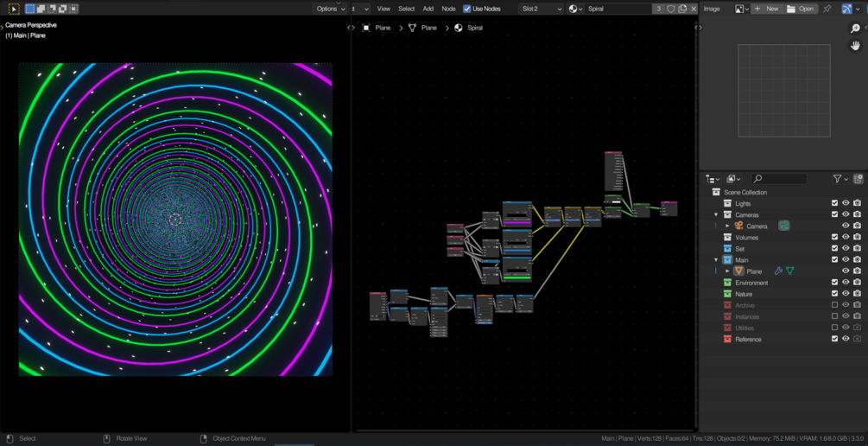Click the Plane mesh data triangle icon
Image resolution: width=868 pixels, height=446 pixels.
[790, 271]
